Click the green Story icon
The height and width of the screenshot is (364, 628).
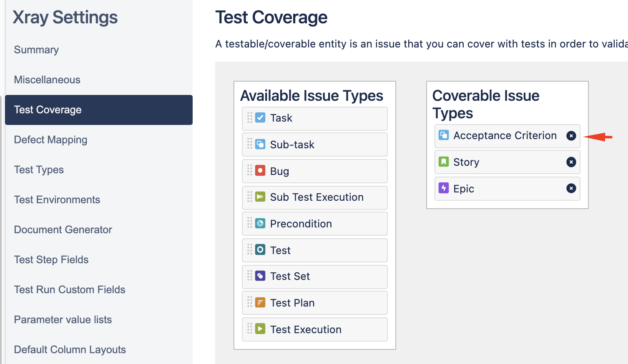point(444,162)
